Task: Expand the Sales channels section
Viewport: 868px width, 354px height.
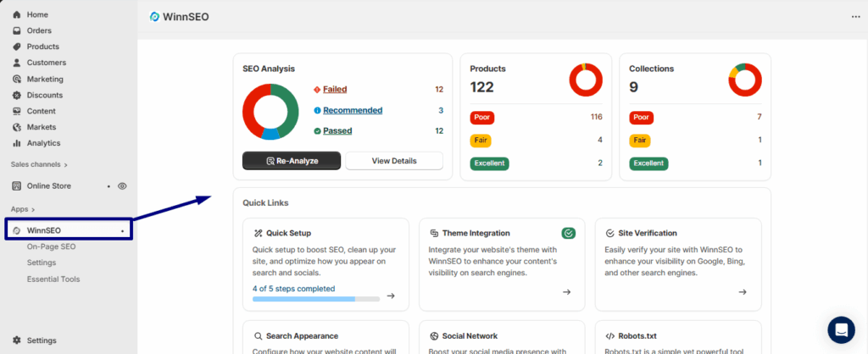Action: (x=39, y=164)
